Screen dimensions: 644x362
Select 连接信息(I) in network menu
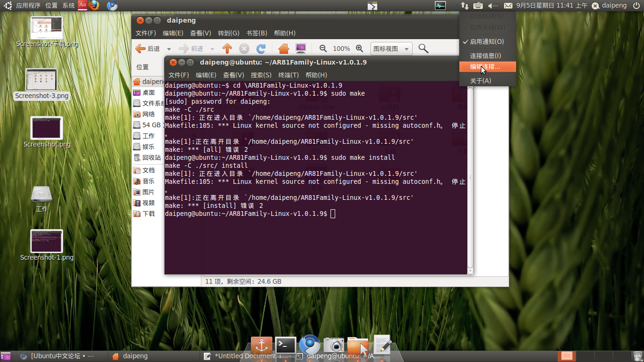(x=487, y=56)
